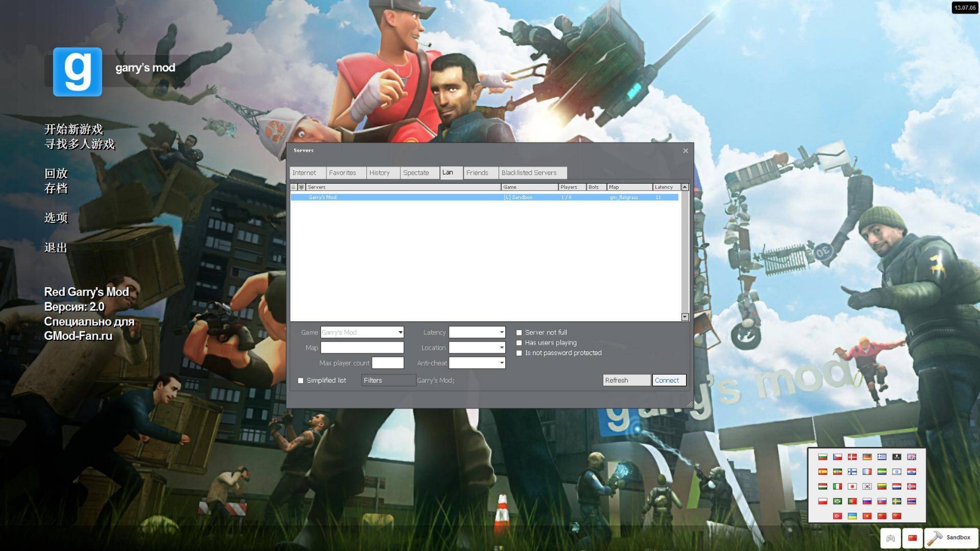Open the gamepad icon button in bottom bar
This screenshot has width=980, height=551.
coord(891,538)
